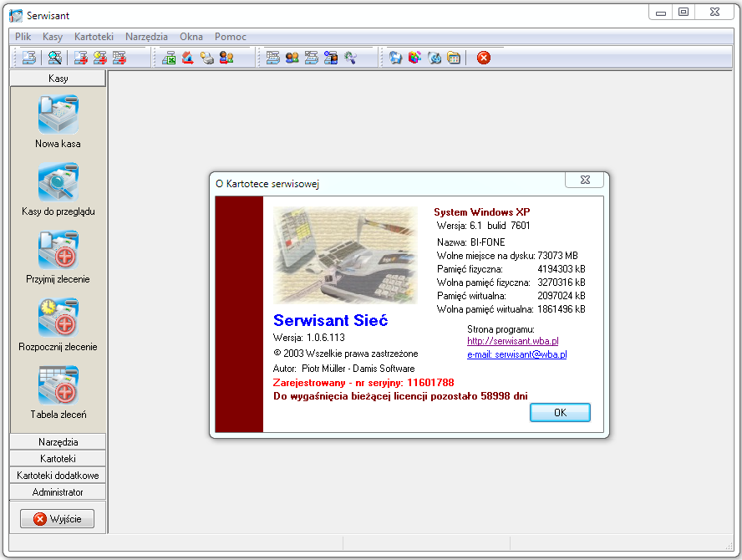Click the new cash register toolbar icon
This screenshot has width=742, height=560.
(x=29, y=58)
